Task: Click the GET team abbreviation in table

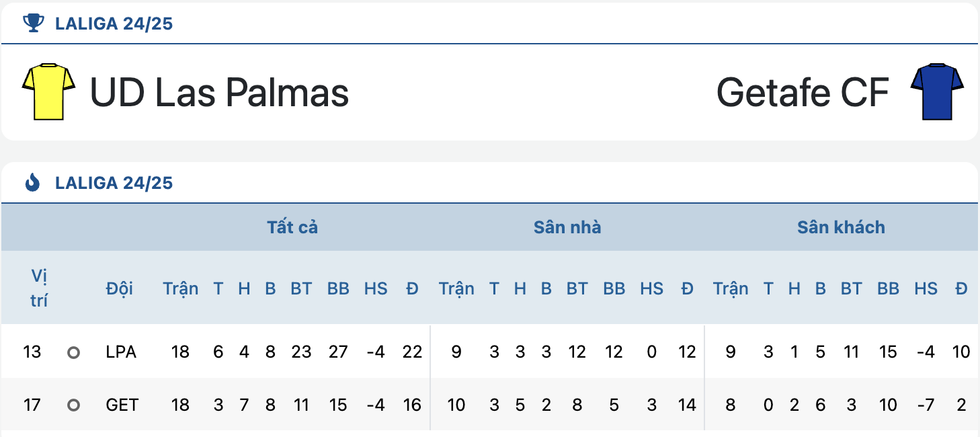Action: 122,405
